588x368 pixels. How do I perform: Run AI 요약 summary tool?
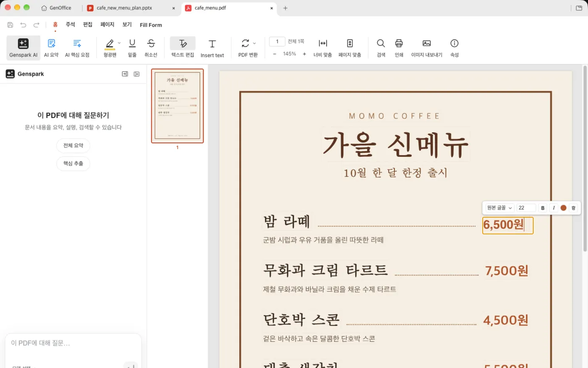[x=51, y=48]
